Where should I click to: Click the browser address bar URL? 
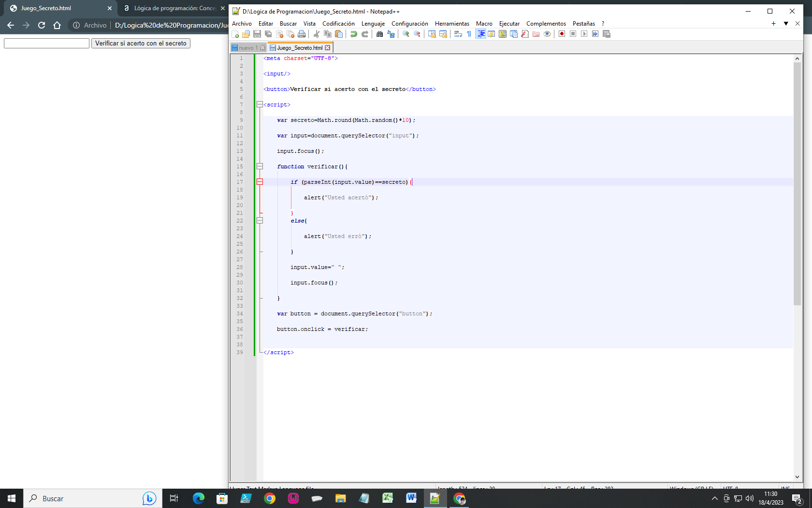coord(171,25)
